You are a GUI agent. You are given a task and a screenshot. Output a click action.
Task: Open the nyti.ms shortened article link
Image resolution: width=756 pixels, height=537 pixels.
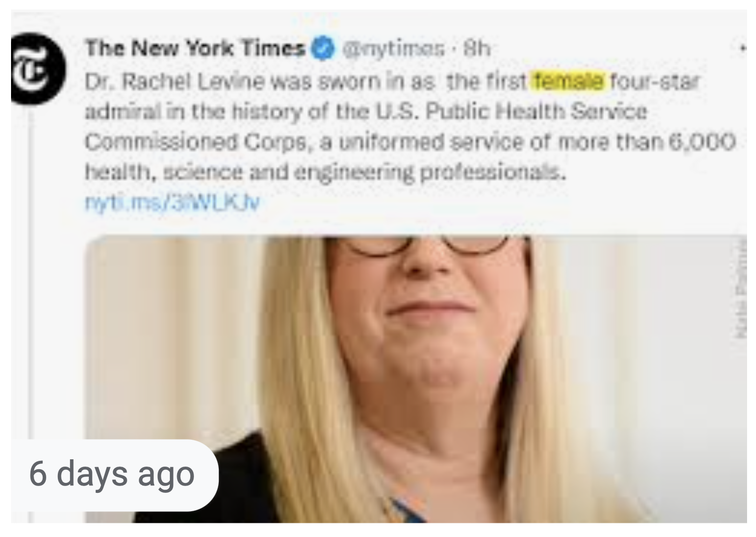tap(172, 202)
